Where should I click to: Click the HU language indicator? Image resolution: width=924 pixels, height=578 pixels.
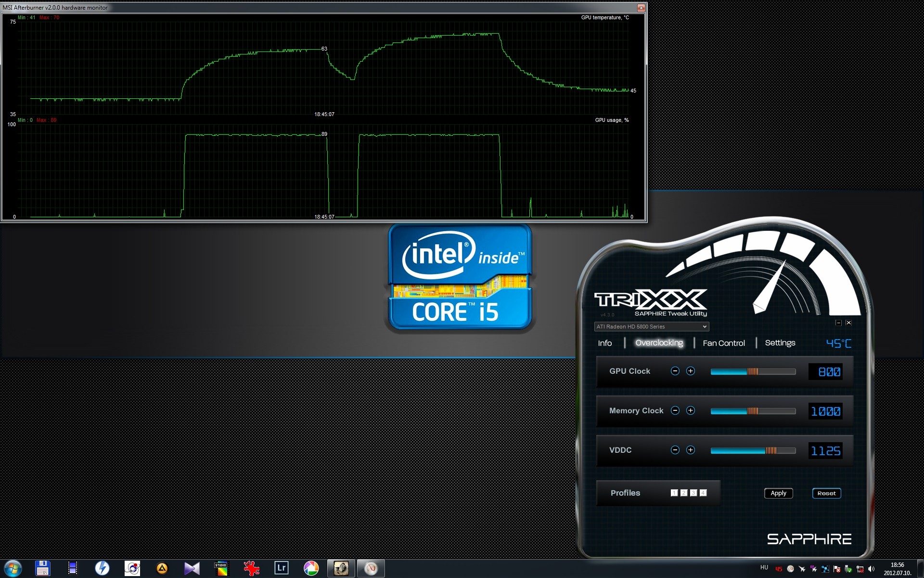(x=764, y=567)
